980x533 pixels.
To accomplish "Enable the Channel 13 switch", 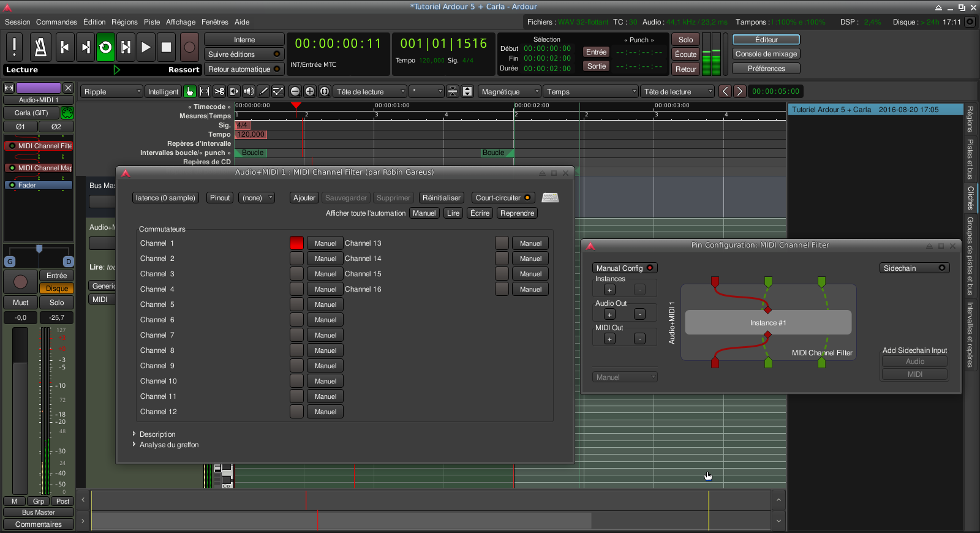I will [x=502, y=243].
